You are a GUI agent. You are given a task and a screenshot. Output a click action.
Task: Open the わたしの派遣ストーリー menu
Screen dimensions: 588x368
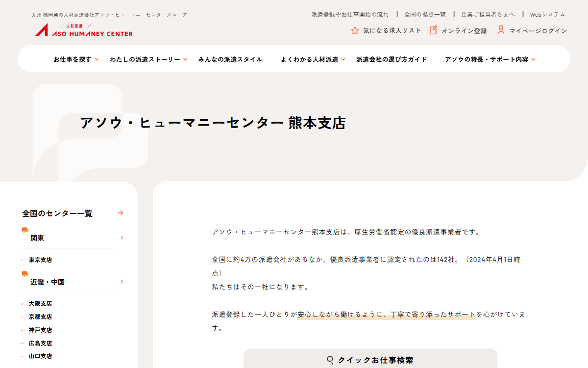[x=145, y=59]
